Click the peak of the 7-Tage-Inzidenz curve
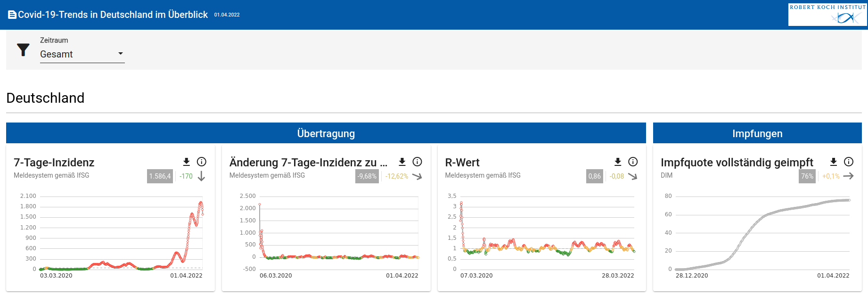Screen dimensions: 868x295 coord(201,203)
